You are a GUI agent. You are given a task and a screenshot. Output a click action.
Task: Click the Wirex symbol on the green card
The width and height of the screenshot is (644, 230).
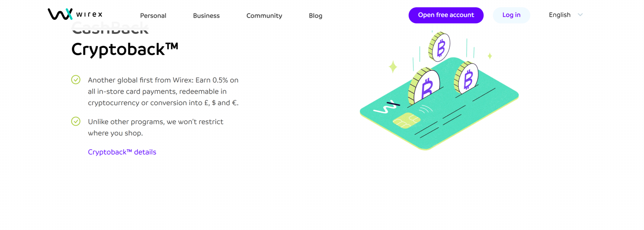coord(386,107)
